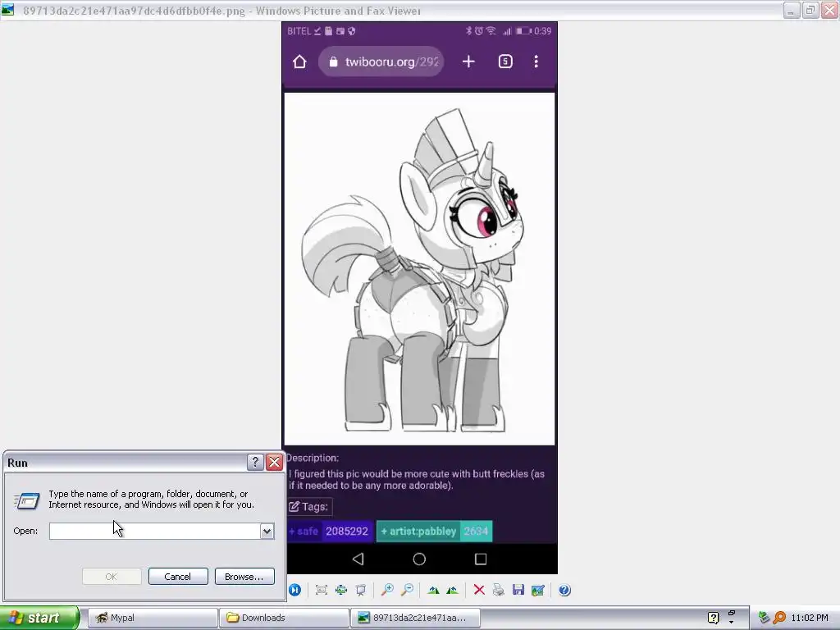Click into the Open text field
The image size is (840, 630).
click(x=155, y=531)
